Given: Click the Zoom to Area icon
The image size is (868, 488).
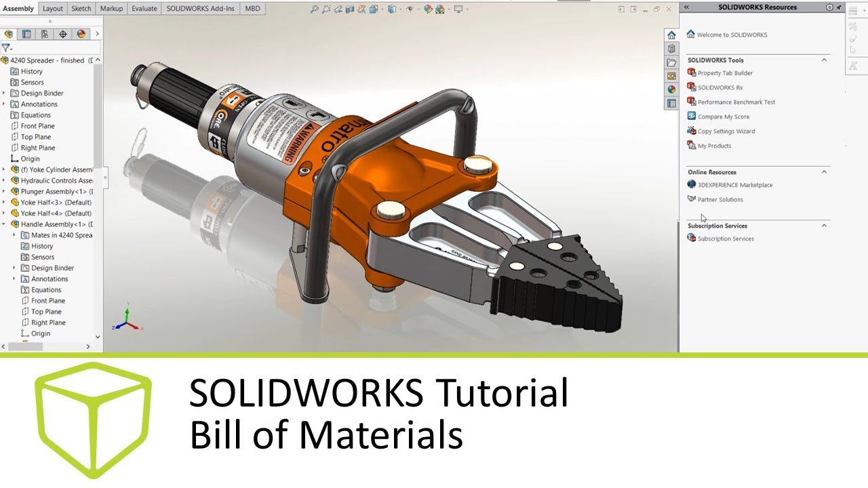Looking at the screenshot, I should (x=326, y=9).
